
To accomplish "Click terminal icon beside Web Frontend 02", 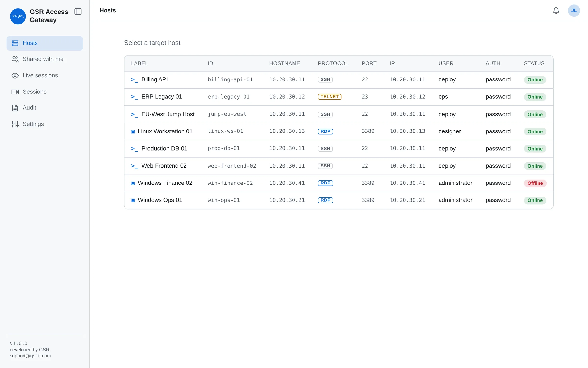I will point(135,166).
